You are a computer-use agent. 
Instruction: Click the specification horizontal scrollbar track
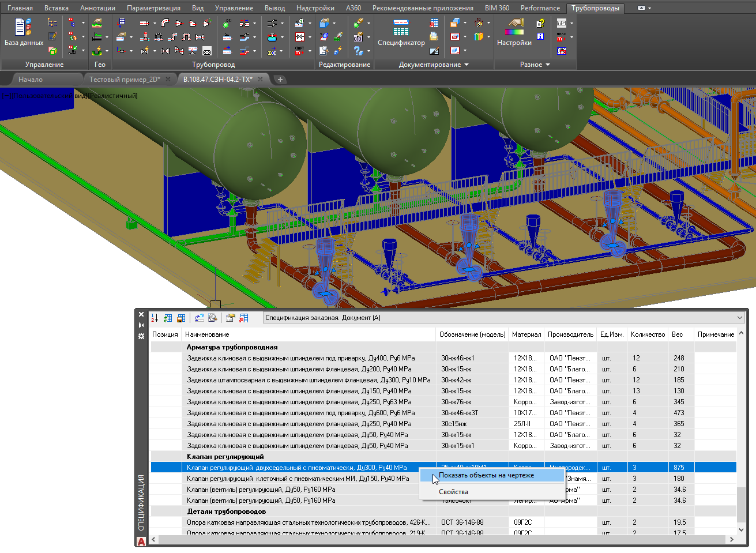[443, 540]
